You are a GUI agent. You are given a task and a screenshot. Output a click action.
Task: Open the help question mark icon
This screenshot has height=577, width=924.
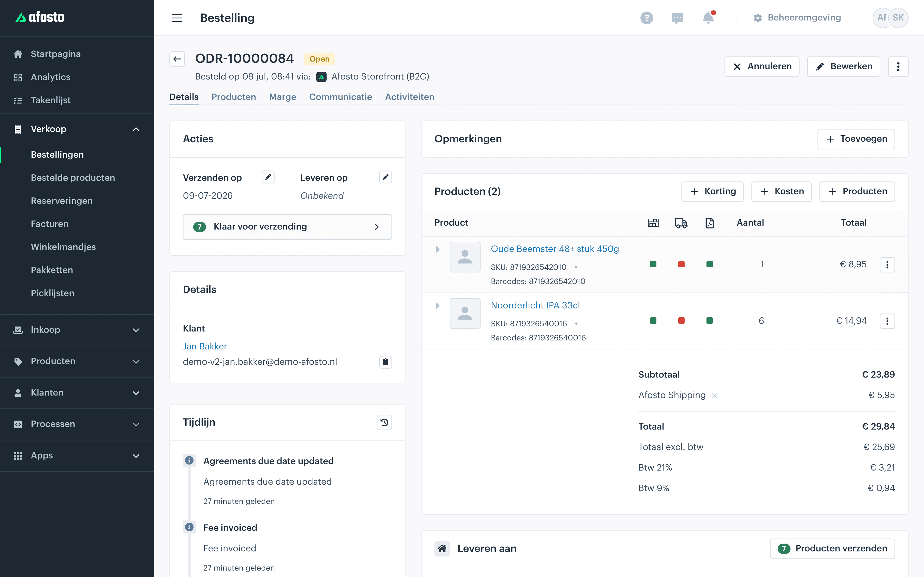coord(646,18)
